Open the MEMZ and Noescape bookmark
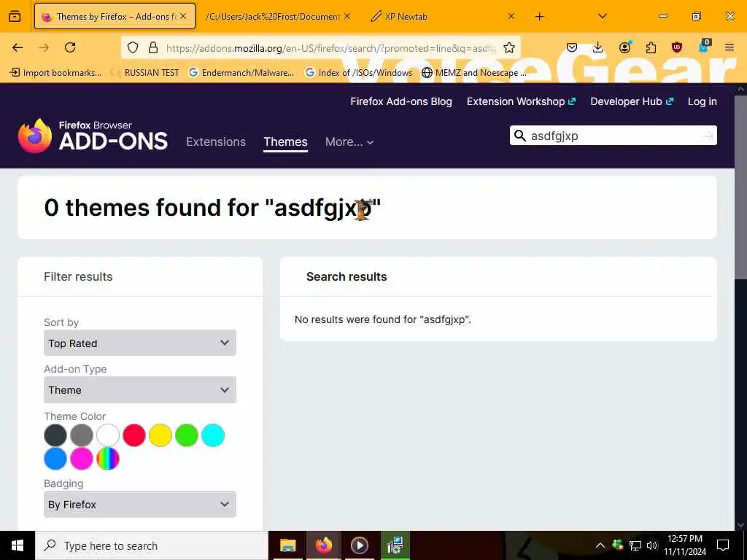Image resolution: width=747 pixels, height=560 pixels. [x=474, y=73]
